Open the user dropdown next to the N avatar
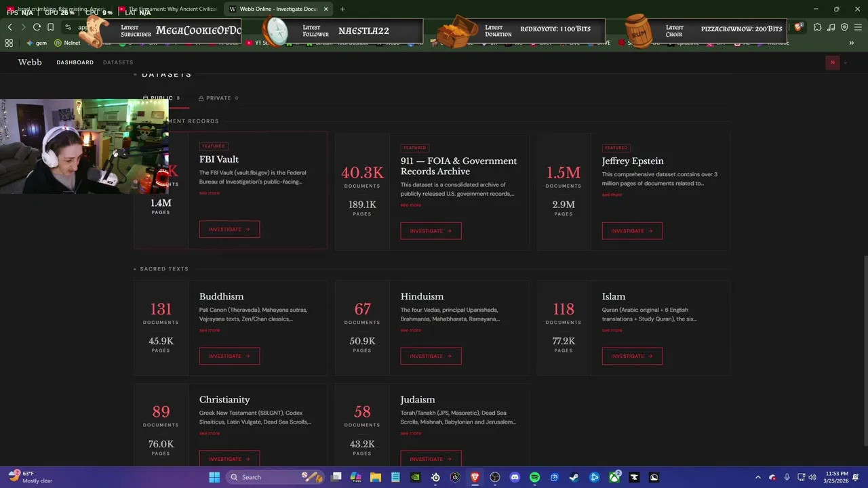The image size is (868, 488). pos(845,62)
